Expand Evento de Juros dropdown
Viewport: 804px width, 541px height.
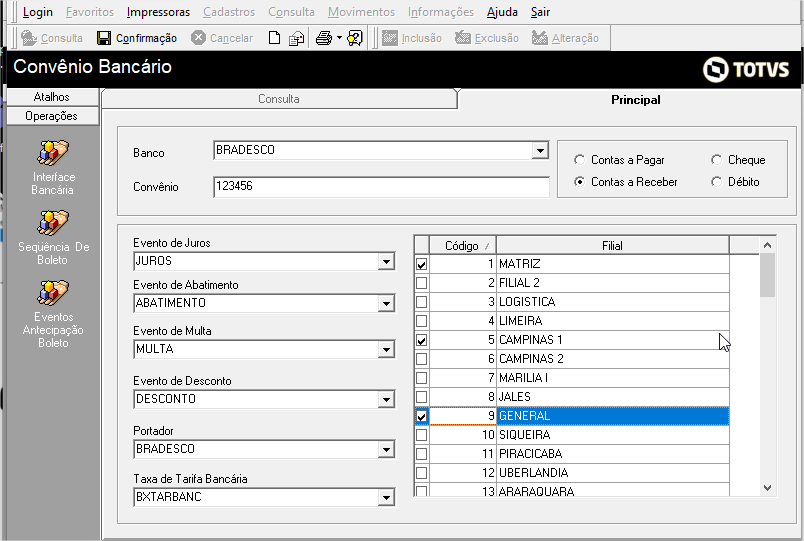386,262
